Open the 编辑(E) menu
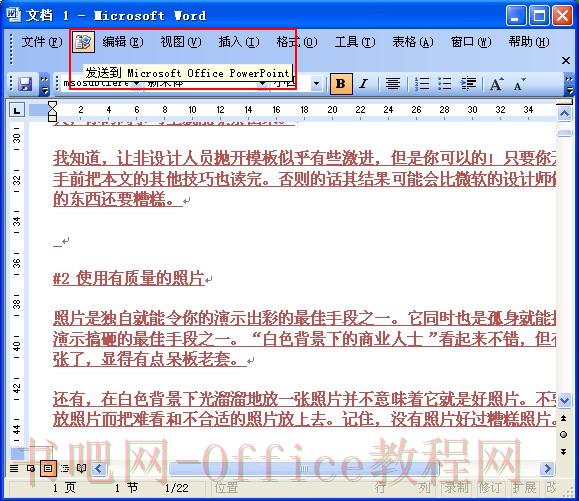Image resolution: width=579 pixels, height=501 pixels. 123,42
